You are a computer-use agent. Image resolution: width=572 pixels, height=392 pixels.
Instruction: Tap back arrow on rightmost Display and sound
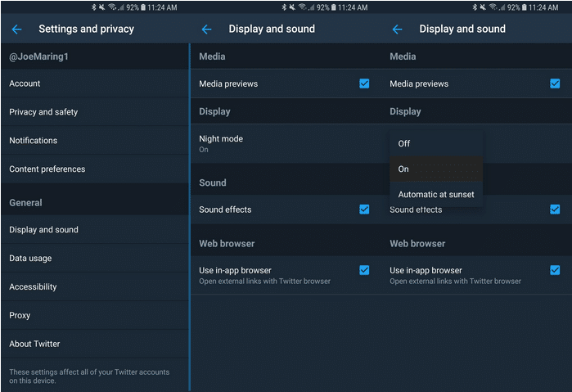point(397,29)
